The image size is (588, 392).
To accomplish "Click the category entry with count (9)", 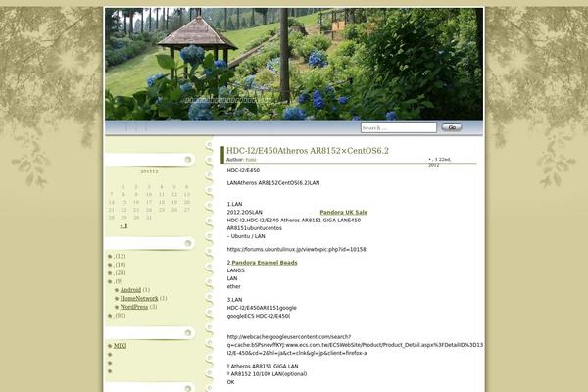I will [x=119, y=281].
